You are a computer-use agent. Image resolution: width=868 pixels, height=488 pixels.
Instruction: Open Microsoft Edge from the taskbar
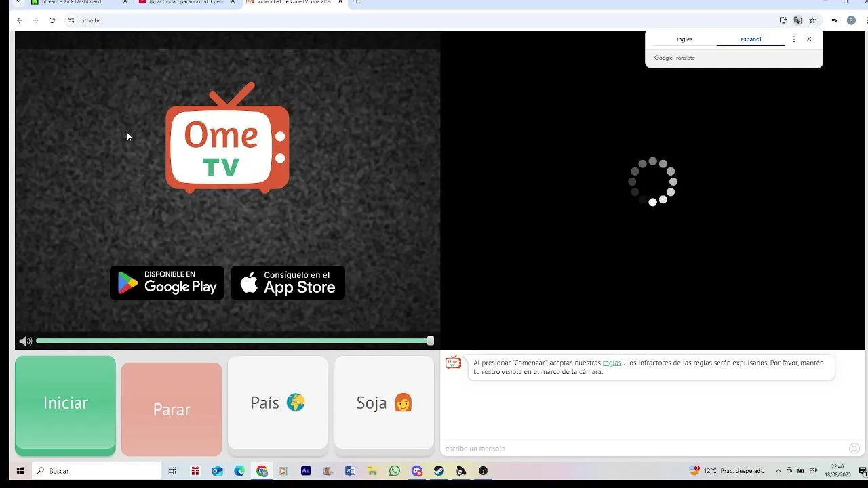pyautogui.click(x=239, y=471)
